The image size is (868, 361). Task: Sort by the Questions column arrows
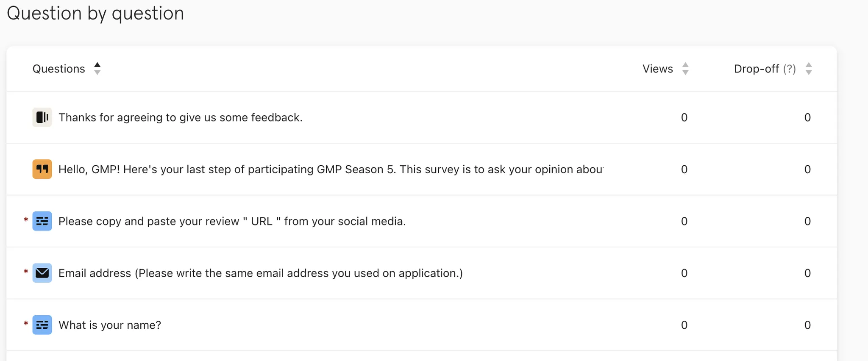point(97,69)
